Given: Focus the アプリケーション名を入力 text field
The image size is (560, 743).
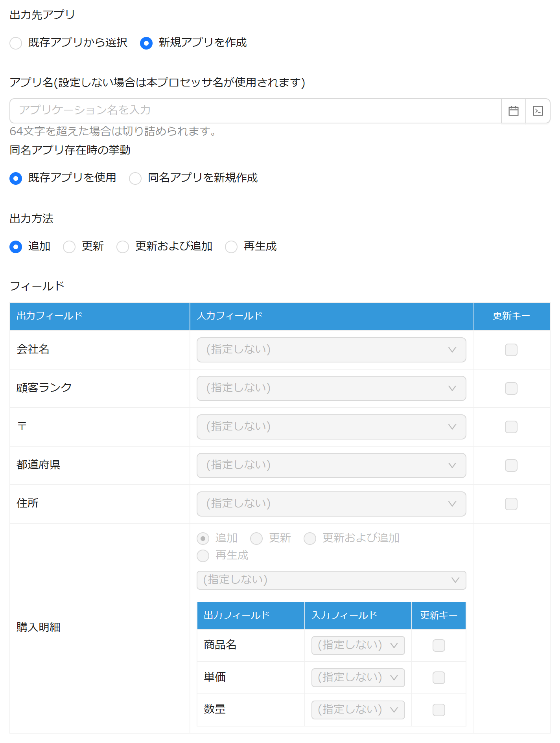Looking at the screenshot, I should (256, 111).
